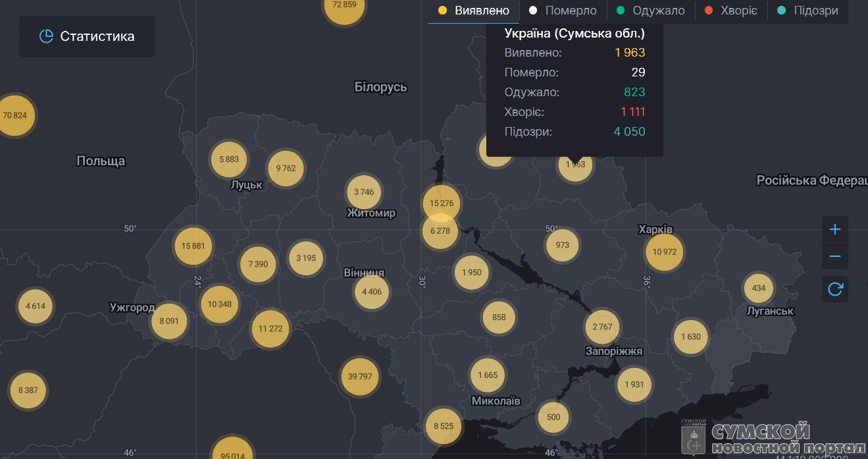Select the Виявлено tab
This screenshot has width=868, height=459.
click(474, 11)
